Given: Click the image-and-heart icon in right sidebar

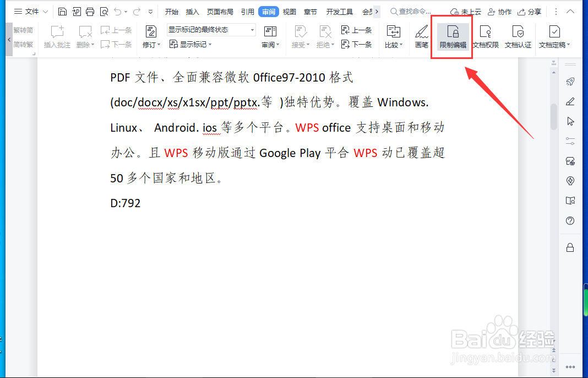Looking at the screenshot, I should [570, 161].
